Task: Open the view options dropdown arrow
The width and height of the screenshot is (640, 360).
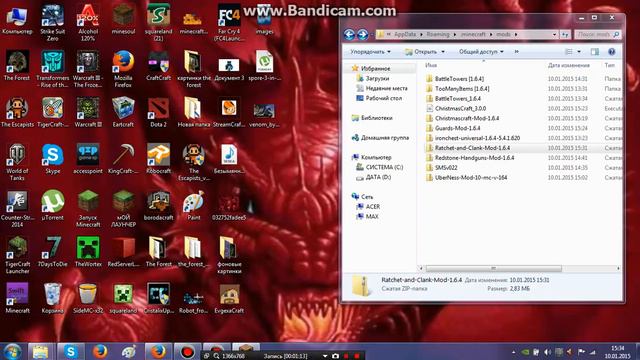Action: 579,52
